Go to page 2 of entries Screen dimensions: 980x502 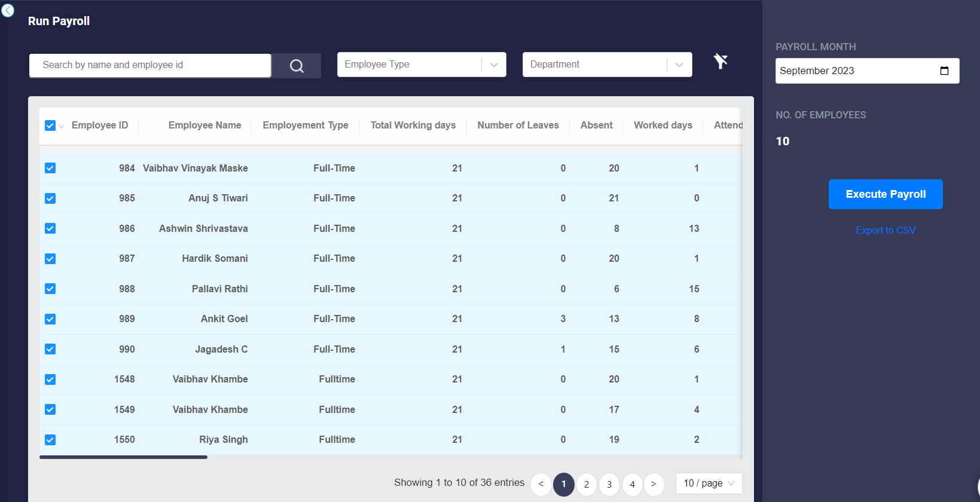click(587, 484)
